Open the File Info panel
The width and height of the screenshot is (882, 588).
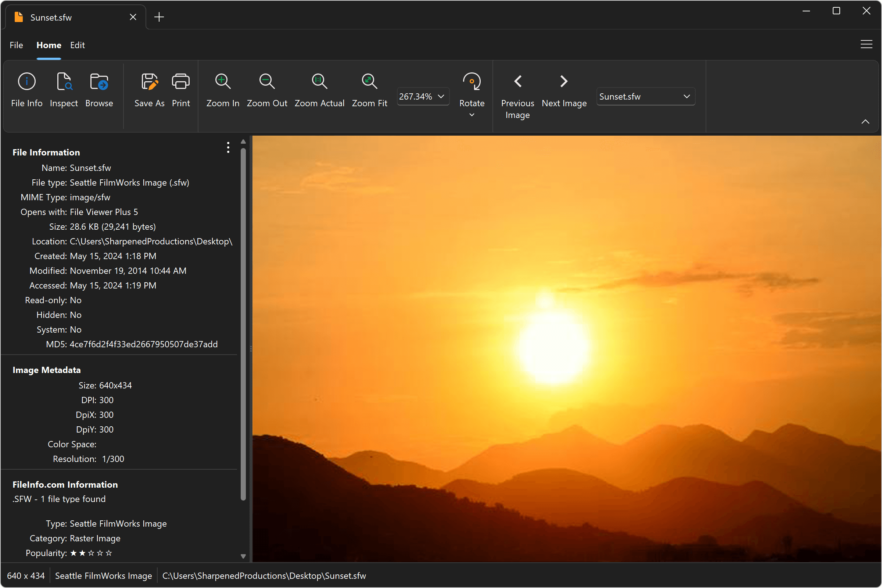[26, 90]
